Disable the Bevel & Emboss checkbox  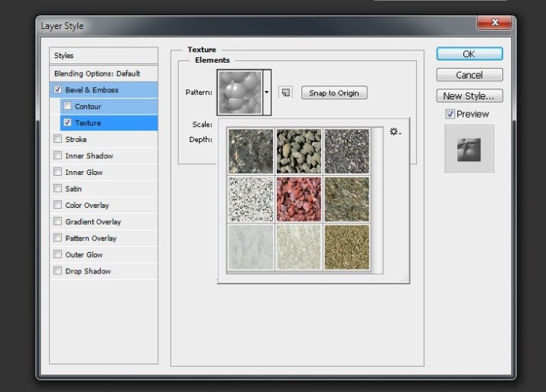click(58, 90)
